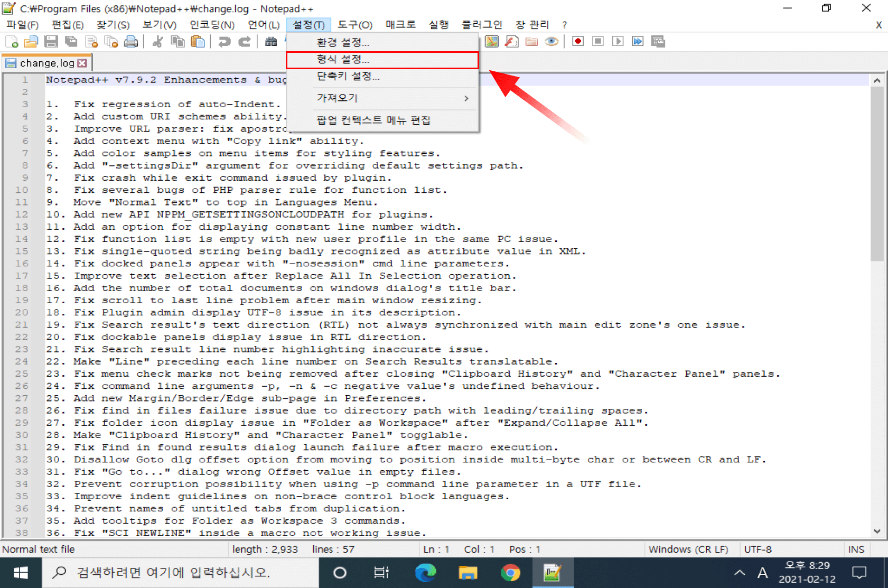Open the 플러그인 menu
The image size is (888, 588).
coord(482,25)
